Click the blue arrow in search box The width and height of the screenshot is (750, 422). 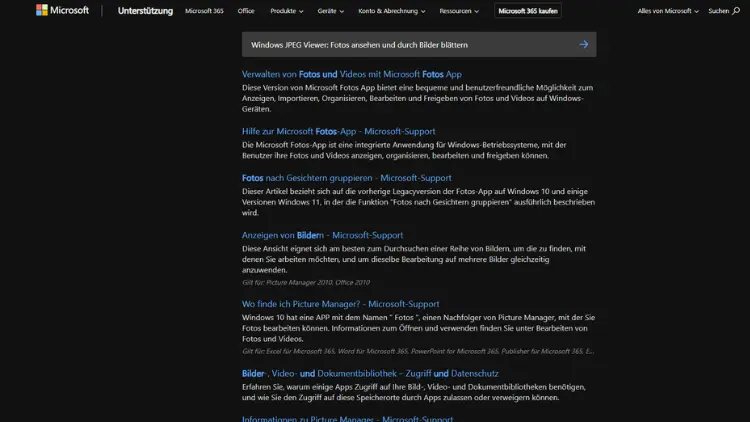pyautogui.click(x=583, y=44)
